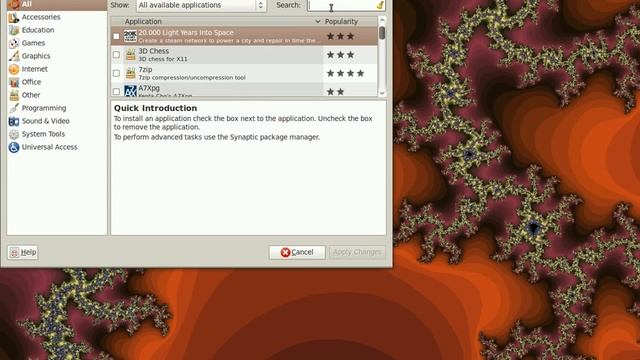Screen dimensions: 640x360
Task: Focus the Search input field
Action: point(342,5)
